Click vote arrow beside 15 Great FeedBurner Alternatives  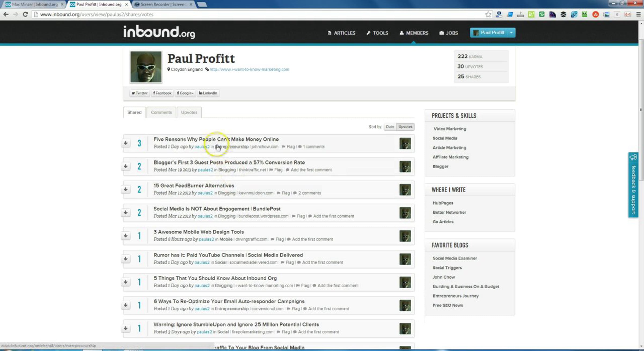pos(126,189)
